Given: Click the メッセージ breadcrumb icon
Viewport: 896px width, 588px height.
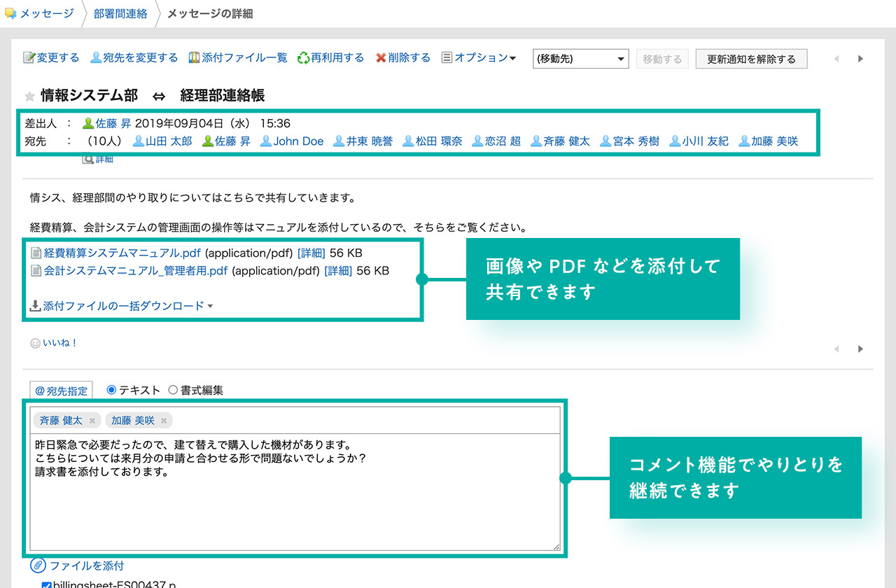Looking at the screenshot, I should click(x=10, y=13).
